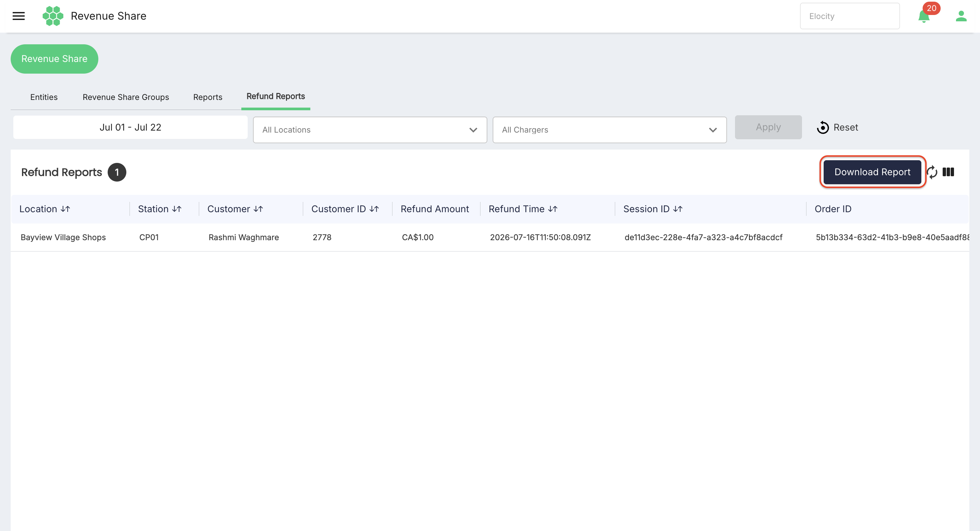Click customer ID 2778
This screenshot has width=980, height=531.
[322, 237]
